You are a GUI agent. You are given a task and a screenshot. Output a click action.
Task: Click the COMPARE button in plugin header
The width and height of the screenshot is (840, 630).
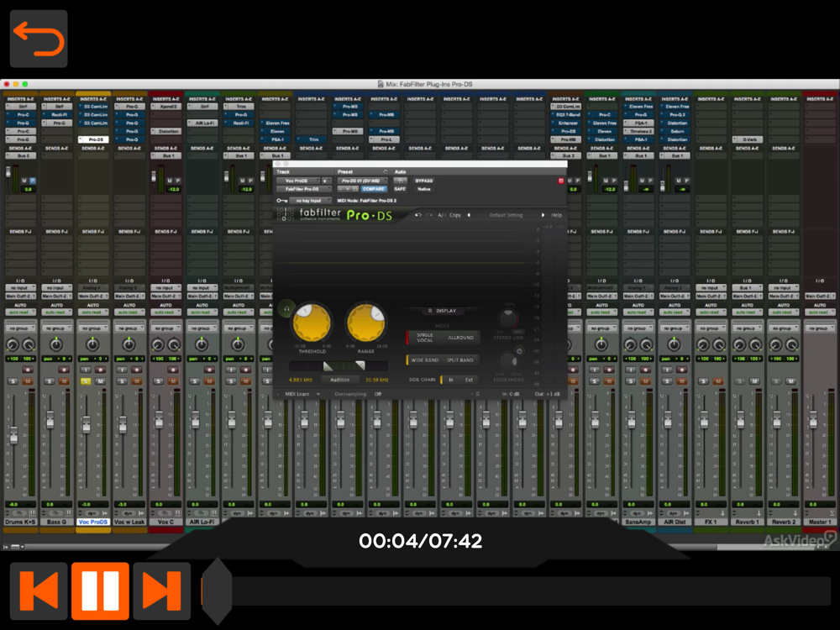click(x=374, y=188)
